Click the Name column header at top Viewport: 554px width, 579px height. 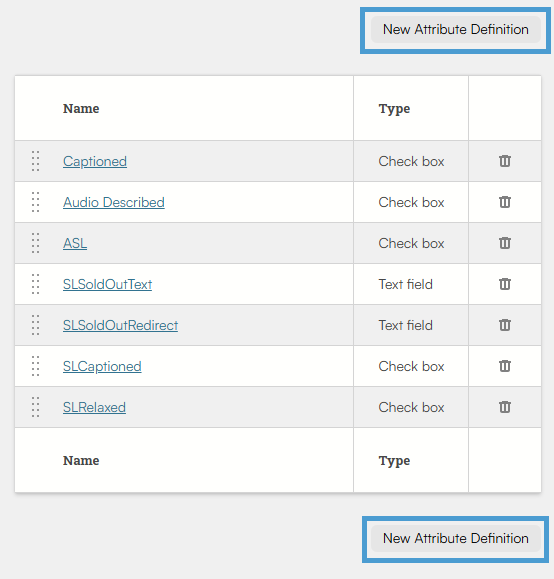click(x=81, y=109)
